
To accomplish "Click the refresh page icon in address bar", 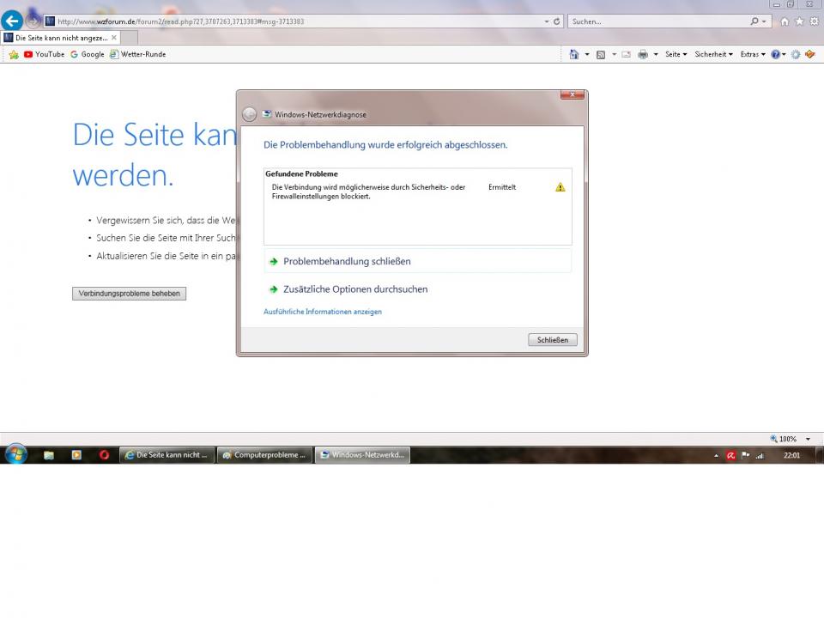I will tap(557, 21).
